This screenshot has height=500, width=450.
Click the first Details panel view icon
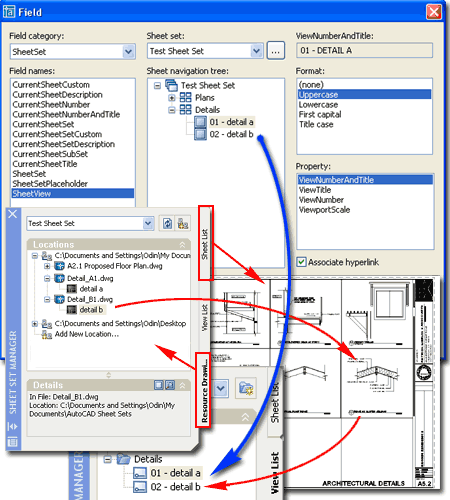pos(159,385)
